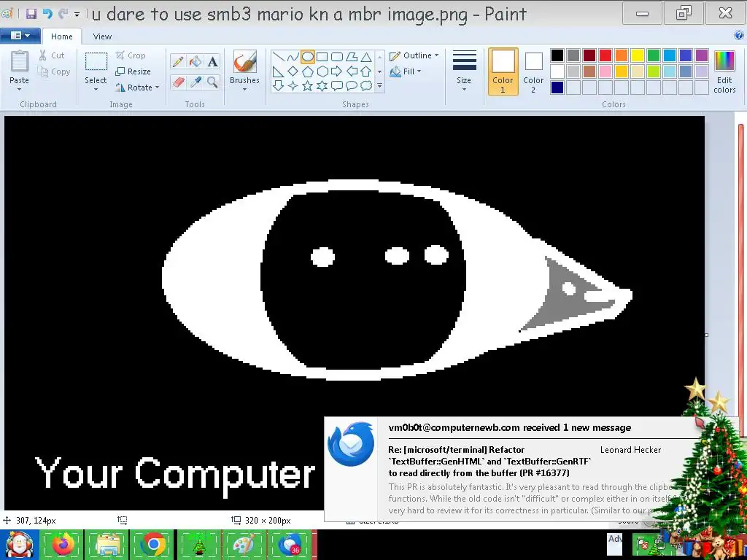This screenshot has height=560, width=747.
Task: Switch to the View tab
Action: coord(102,36)
